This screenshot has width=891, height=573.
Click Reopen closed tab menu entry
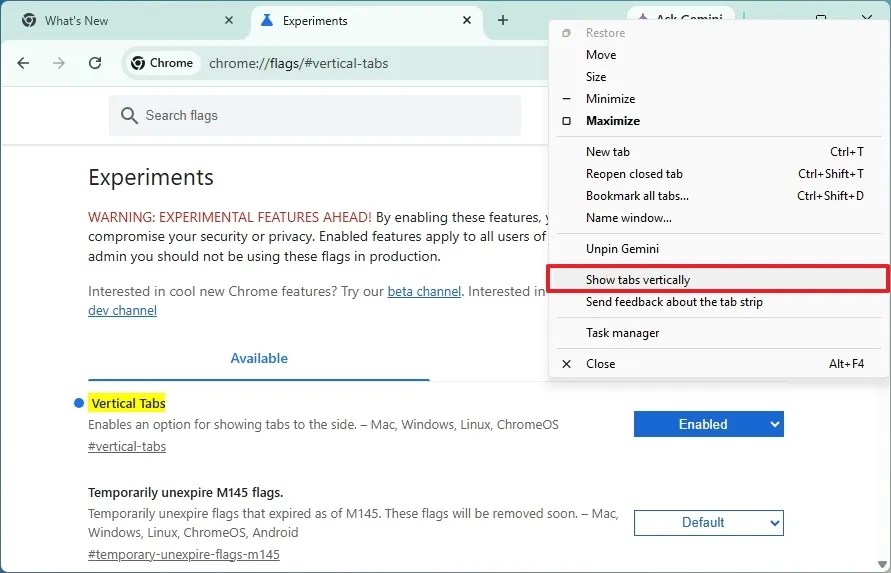pyautogui.click(x=718, y=174)
